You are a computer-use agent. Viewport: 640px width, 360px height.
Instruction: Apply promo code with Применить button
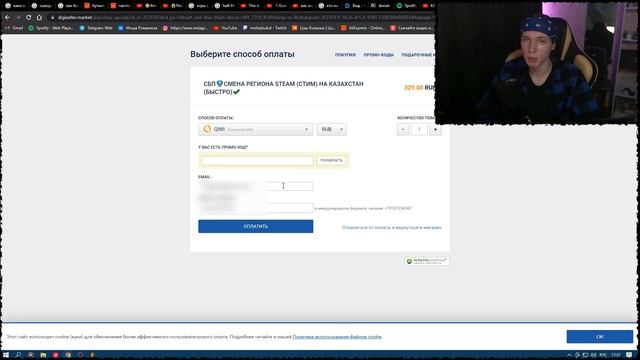(331, 160)
